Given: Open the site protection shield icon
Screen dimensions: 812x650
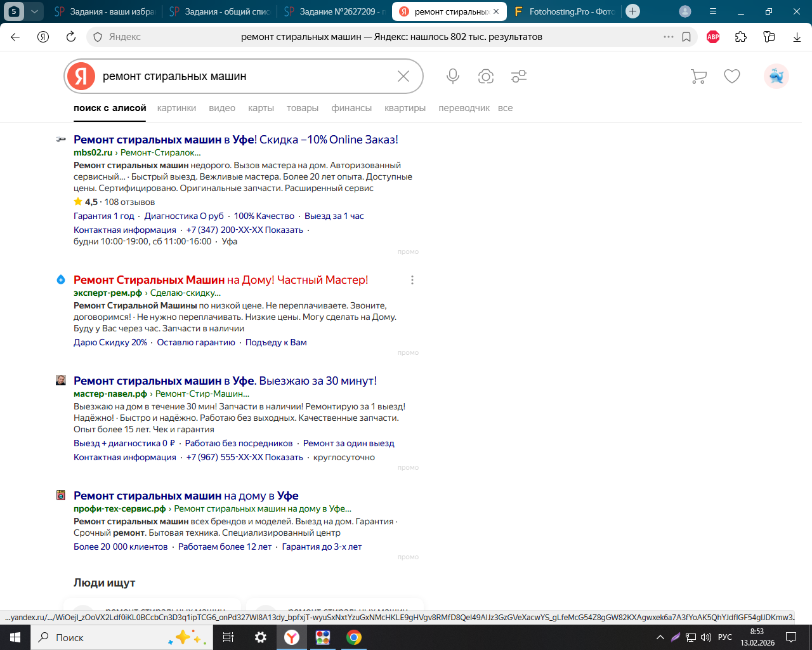Looking at the screenshot, I should click(x=98, y=37).
